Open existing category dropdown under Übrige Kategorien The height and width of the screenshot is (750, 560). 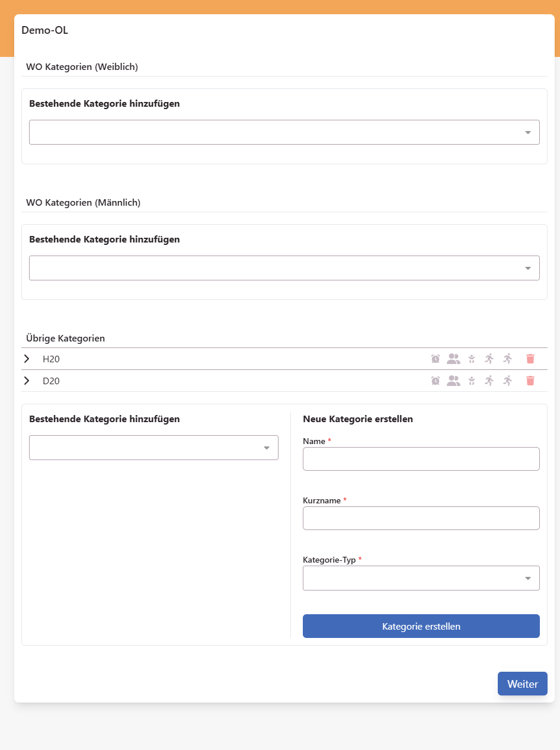pyautogui.click(x=153, y=448)
